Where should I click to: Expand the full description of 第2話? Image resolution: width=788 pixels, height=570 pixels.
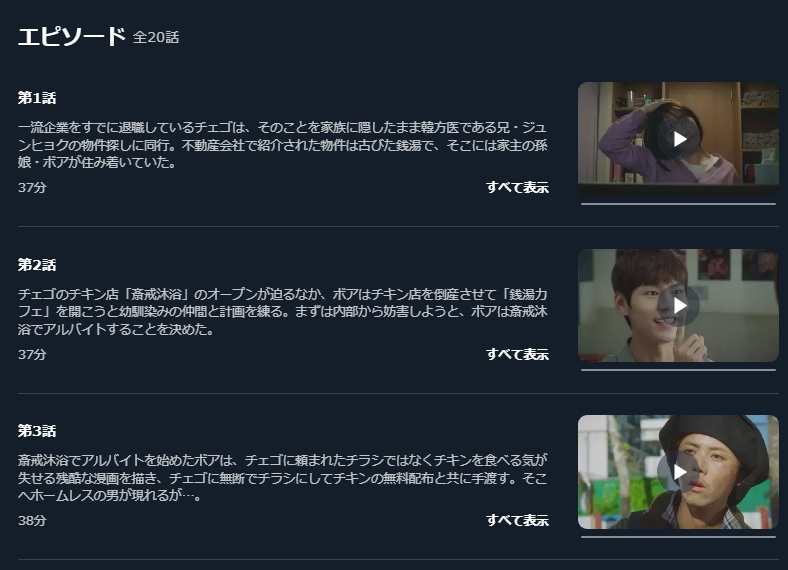(x=517, y=354)
